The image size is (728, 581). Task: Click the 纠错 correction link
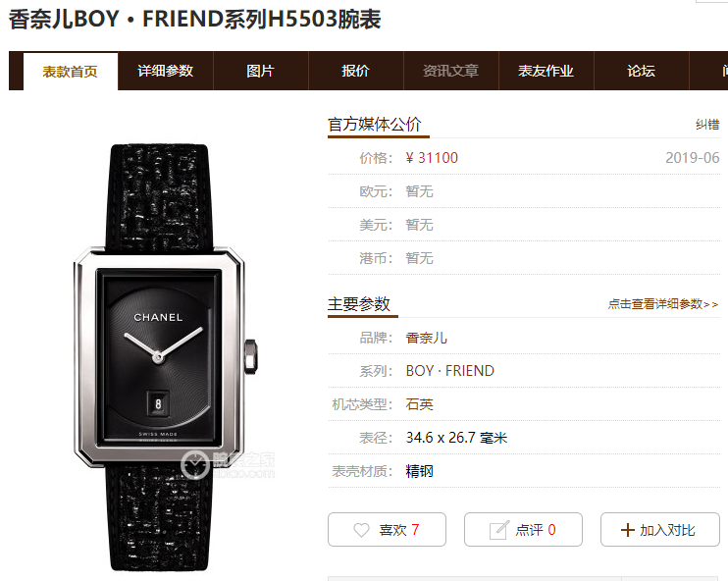(707, 125)
